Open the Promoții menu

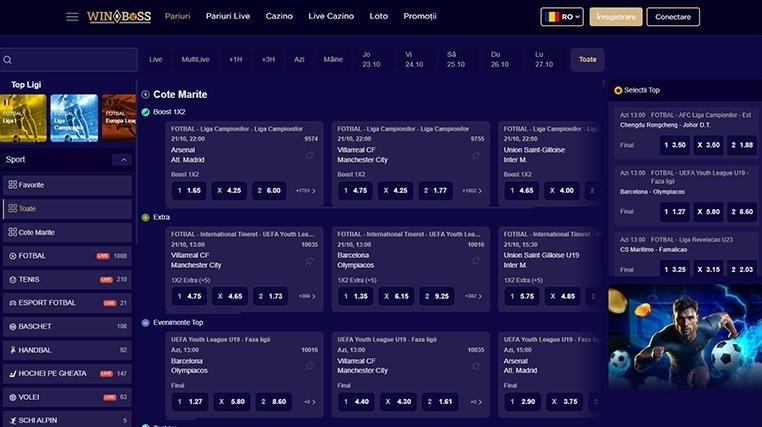pos(420,16)
